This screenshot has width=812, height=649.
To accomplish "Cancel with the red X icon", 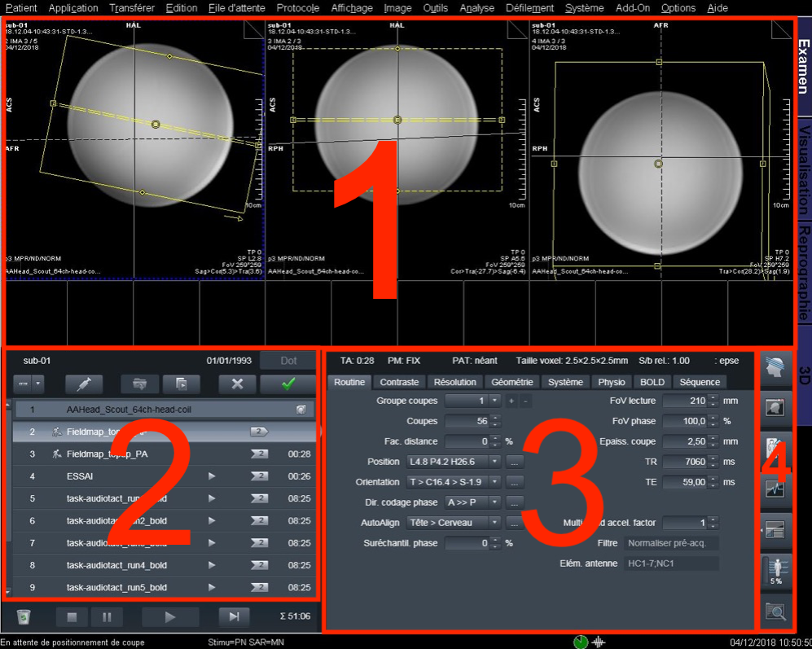I will pyautogui.click(x=235, y=384).
